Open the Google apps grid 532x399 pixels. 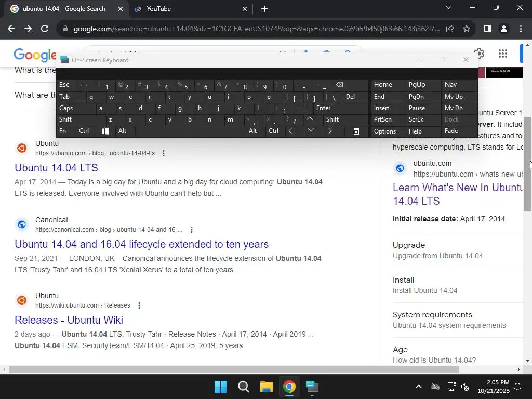click(x=503, y=54)
